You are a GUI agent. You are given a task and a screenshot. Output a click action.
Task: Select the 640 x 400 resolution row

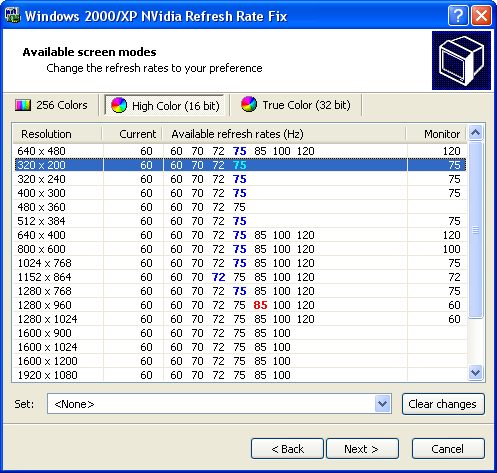240,235
